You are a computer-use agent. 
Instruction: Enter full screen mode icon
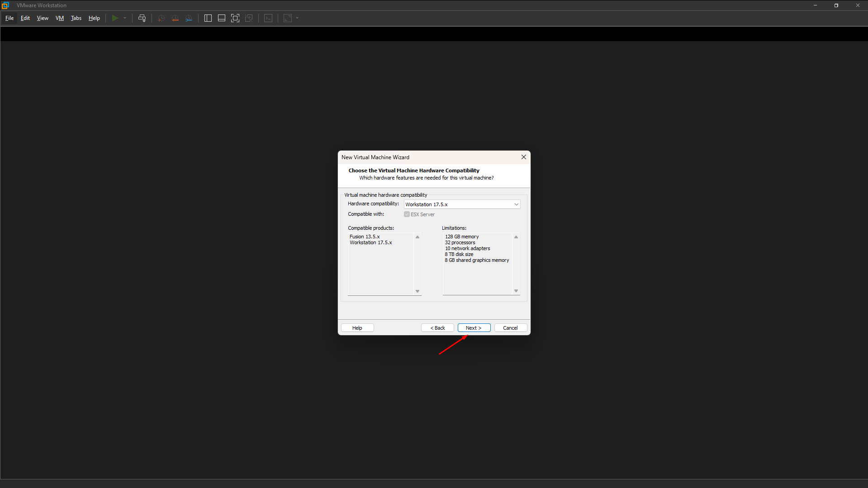pos(235,18)
